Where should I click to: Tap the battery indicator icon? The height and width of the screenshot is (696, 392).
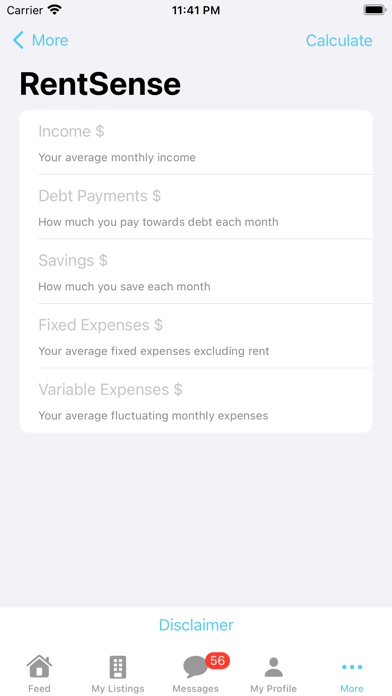coord(375,10)
